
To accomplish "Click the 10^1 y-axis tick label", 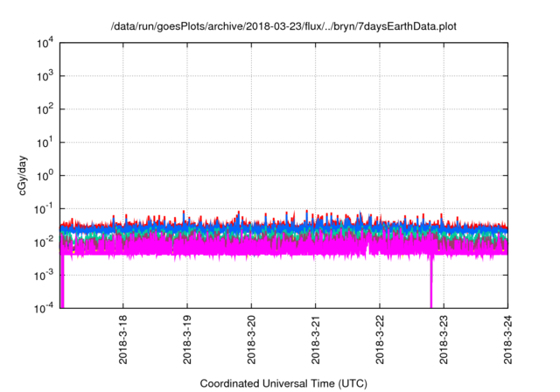I will 45,143.
